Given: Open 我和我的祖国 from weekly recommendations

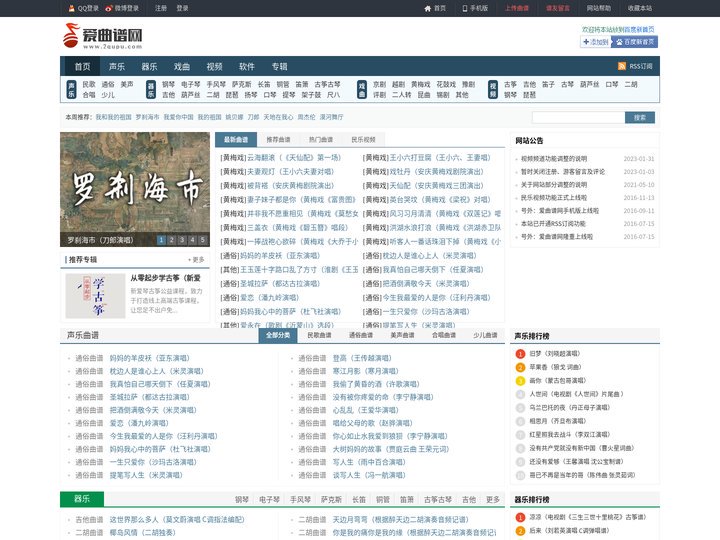Looking at the screenshot, I should (113, 117).
